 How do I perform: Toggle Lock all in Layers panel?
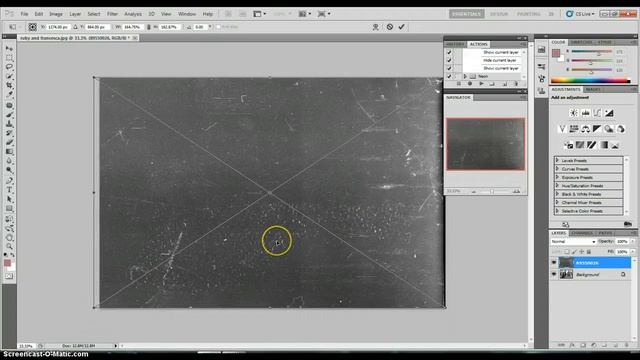589,252
